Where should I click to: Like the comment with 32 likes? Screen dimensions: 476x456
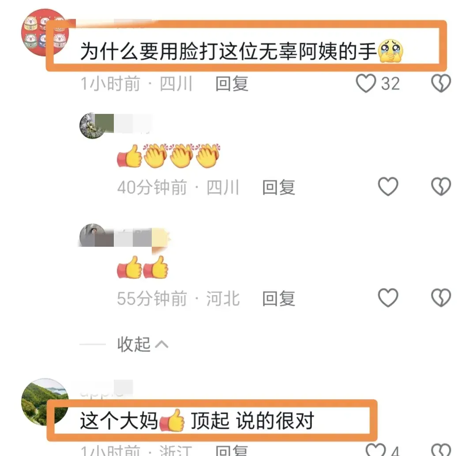pos(366,83)
